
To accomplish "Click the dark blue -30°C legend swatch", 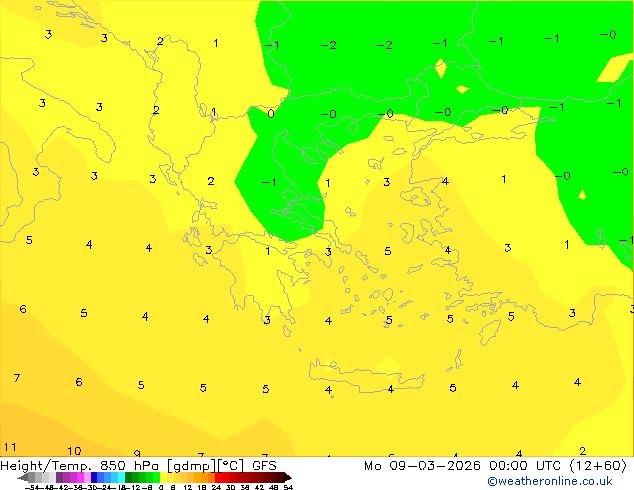I will click(x=94, y=477).
